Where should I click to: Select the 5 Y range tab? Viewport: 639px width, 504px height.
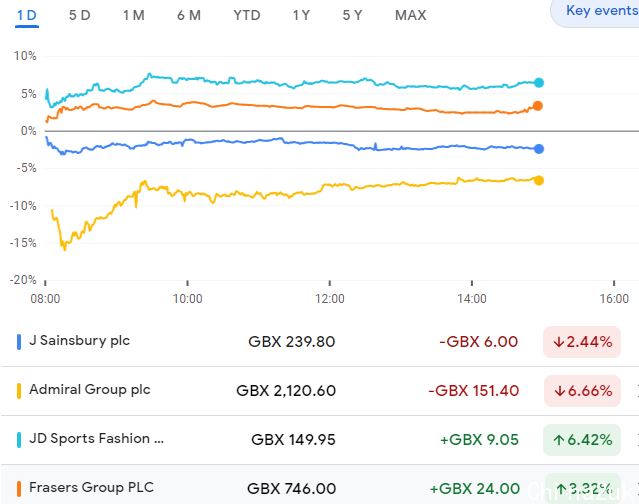(x=352, y=15)
